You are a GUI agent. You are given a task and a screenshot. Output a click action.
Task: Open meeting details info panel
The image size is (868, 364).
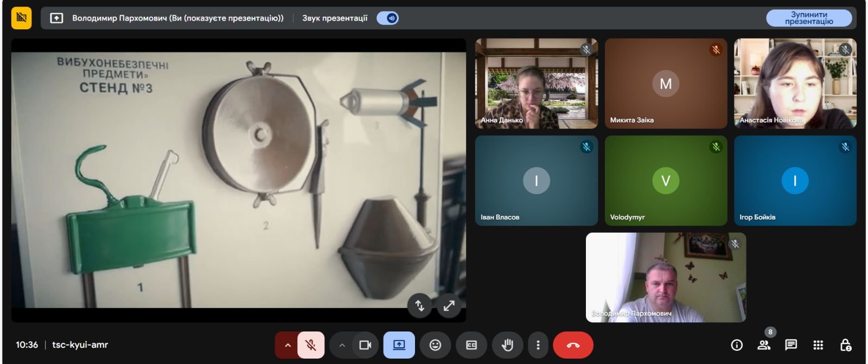click(x=736, y=345)
